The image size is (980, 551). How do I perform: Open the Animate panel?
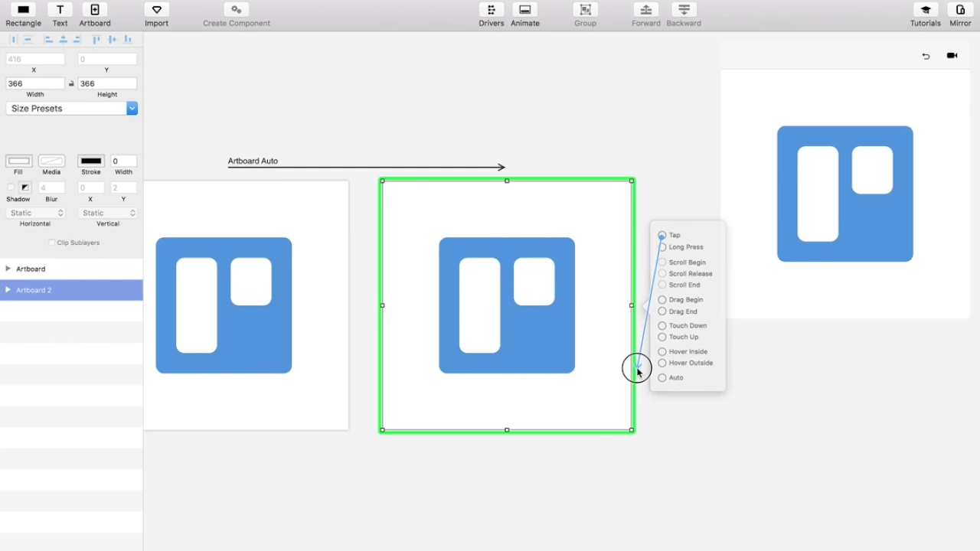click(525, 15)
